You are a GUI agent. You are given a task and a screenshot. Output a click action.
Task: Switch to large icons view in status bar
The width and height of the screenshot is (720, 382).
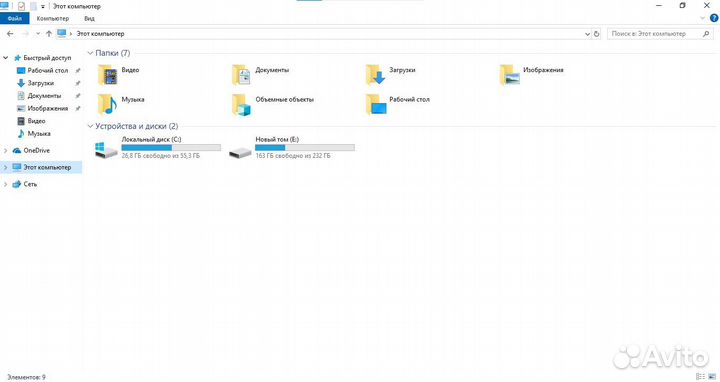(x=712, y=376)
